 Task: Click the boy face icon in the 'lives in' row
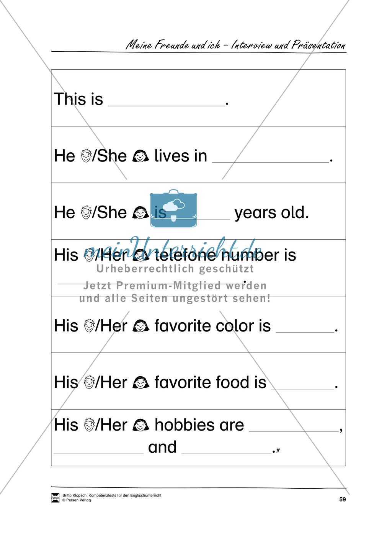pos(86,156)
